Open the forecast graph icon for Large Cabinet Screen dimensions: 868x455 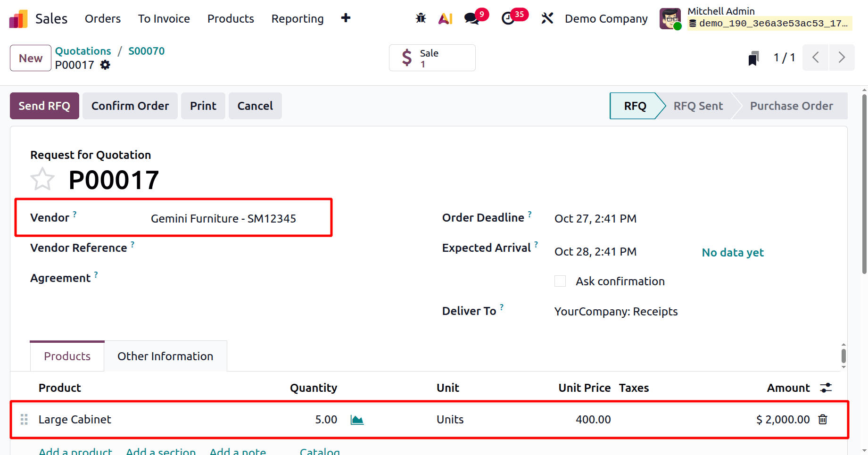point(357,419)
